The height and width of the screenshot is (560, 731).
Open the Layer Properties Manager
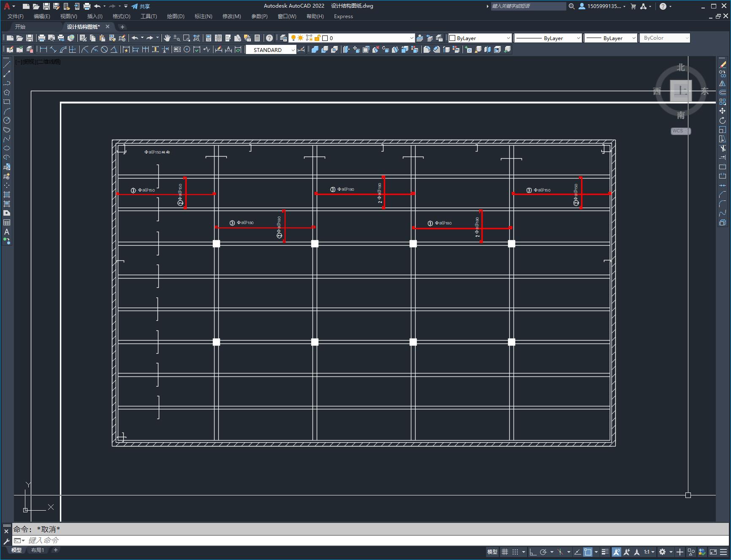click(x=283, y=38)
